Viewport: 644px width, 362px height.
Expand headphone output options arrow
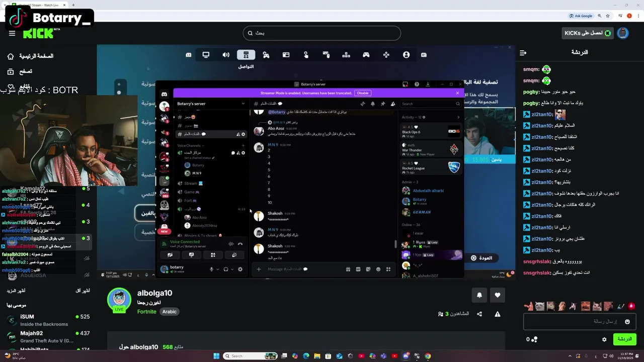[232, 269]
